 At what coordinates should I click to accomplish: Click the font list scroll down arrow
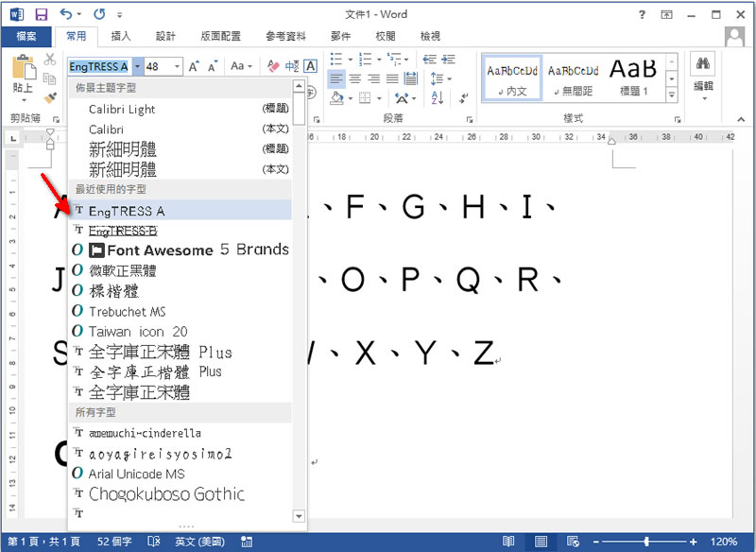click(x=299, y=516)
